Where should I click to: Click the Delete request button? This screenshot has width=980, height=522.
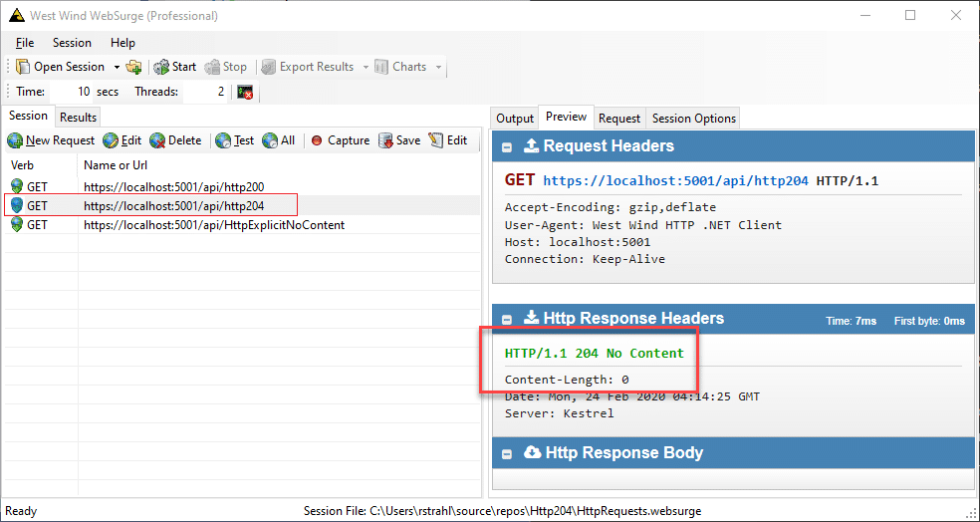tap(175, 140)
